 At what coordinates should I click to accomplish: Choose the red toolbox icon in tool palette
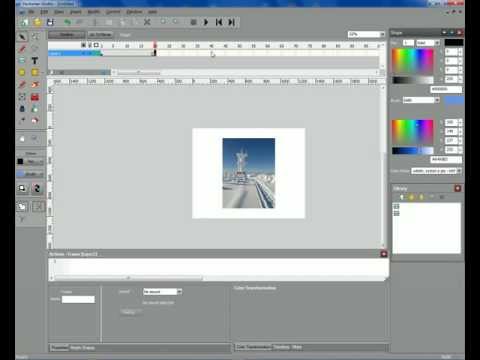tap(35, 97)
